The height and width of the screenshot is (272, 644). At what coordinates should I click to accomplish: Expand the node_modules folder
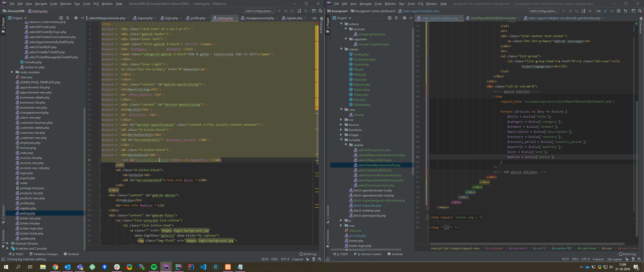(x=12, y=72)
